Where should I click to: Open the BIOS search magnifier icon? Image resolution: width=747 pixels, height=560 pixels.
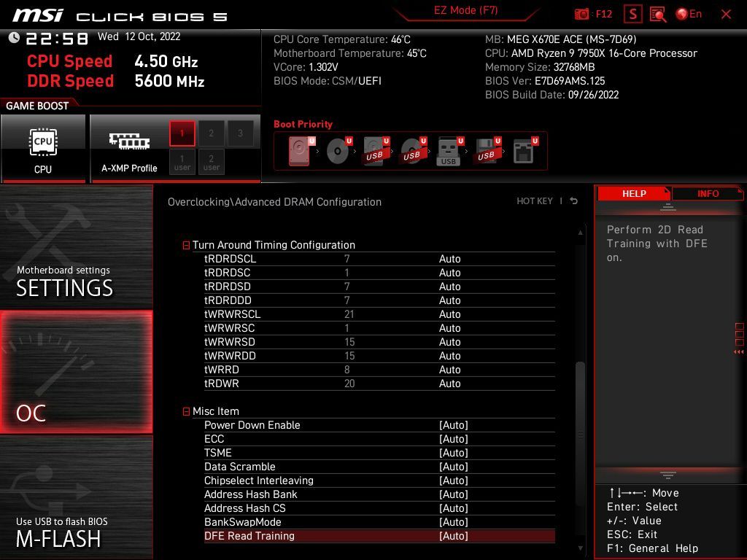[658, 15]
